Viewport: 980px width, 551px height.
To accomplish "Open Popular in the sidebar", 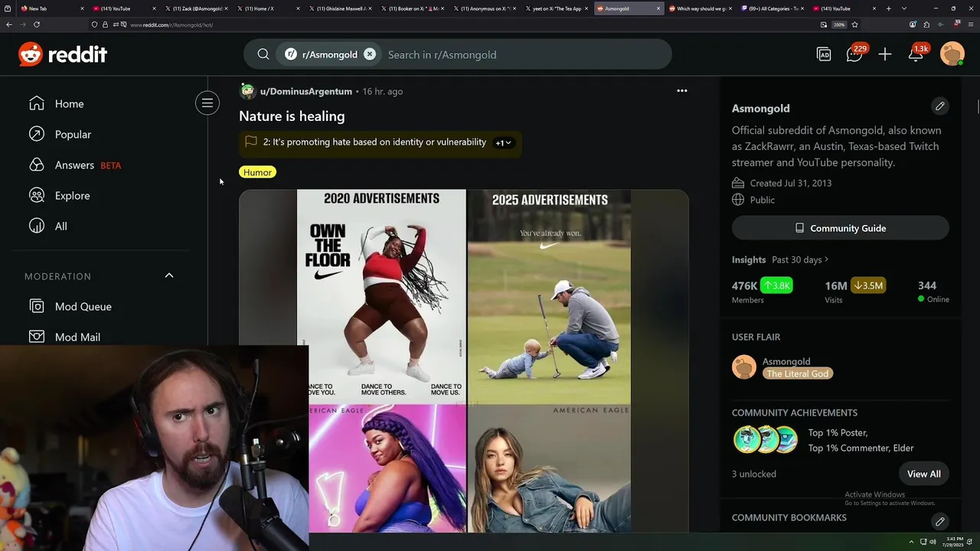I will (73, 135).
